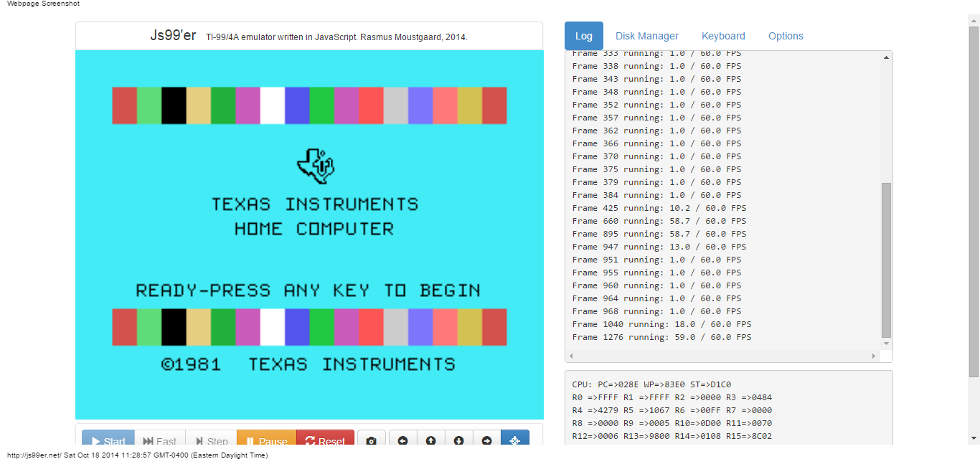Switch to the Options tab
Screen dimensions: 980x459
[x=786, y=36]
